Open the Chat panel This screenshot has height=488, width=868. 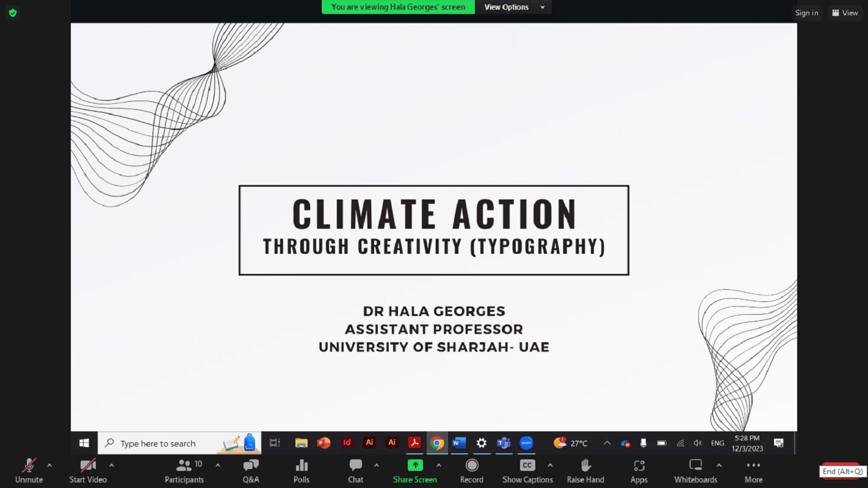pos(356,470)
